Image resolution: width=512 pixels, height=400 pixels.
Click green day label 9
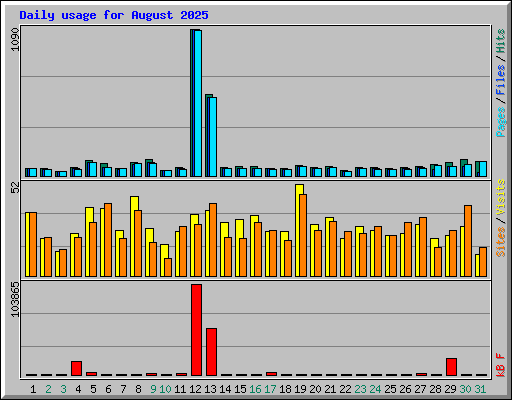pyautogui.click(x=153, y=389)
